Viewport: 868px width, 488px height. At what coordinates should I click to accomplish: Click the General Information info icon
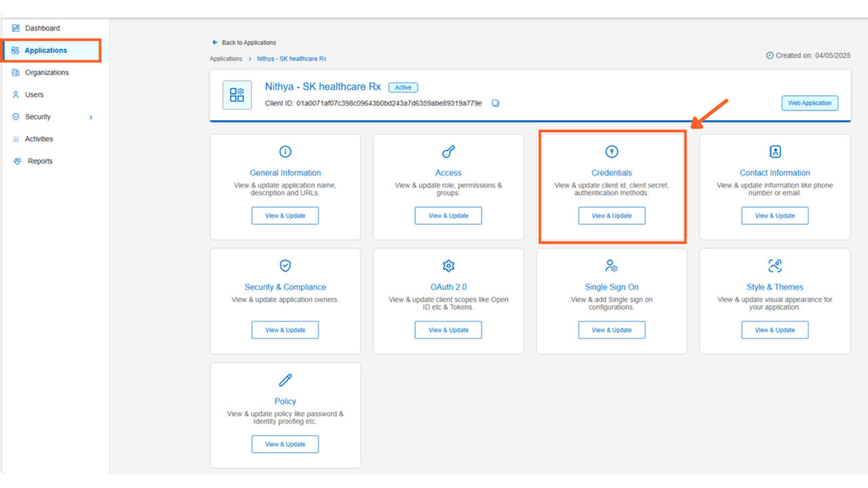click(x=285, y=152)
